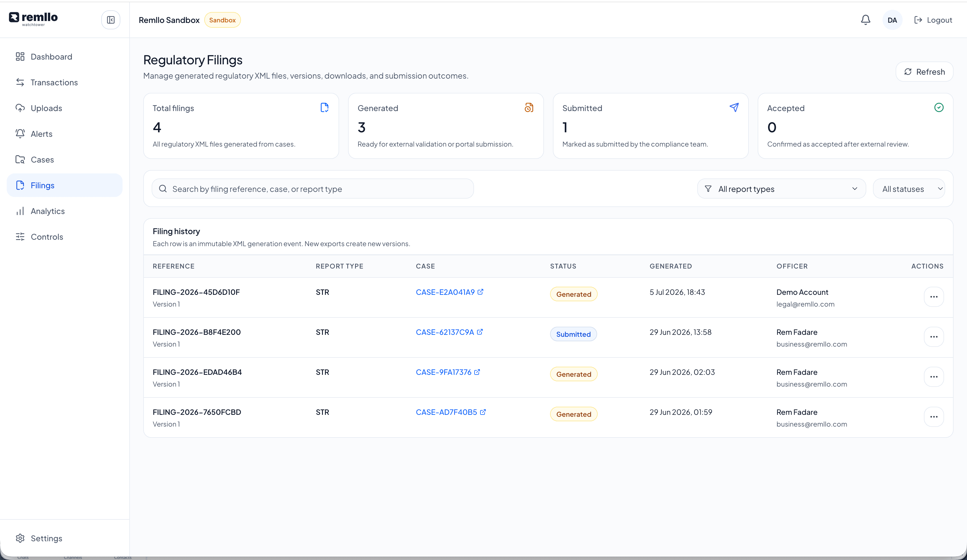Image resolution: width=967 pixels, height=560 pixels.
Task: Open actions menu for FILING-2026-B8F4E200
Action: 934,337
